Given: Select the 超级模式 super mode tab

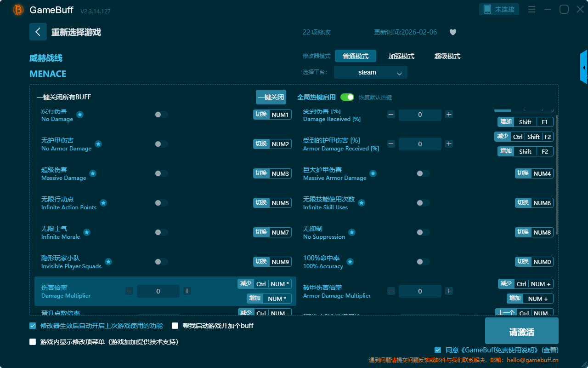Looking at the screenshot, I should [x=447, y=56].
